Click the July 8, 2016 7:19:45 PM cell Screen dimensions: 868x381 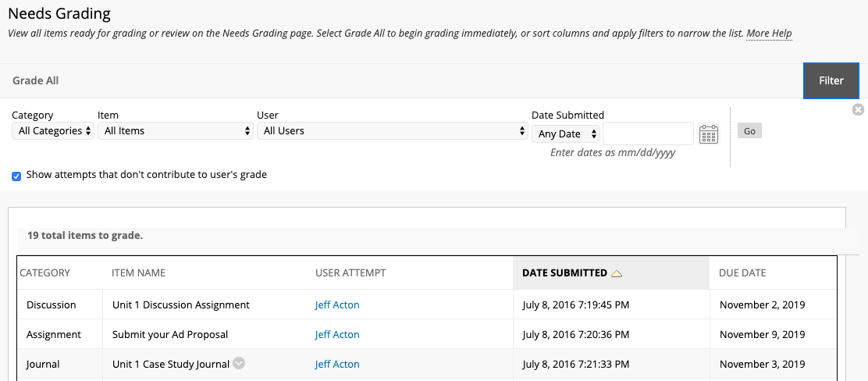(576, 304)
